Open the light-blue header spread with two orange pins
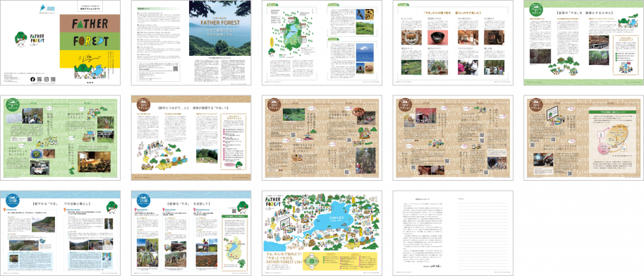This screenshot has width=644, height=276. pos(61,233)
